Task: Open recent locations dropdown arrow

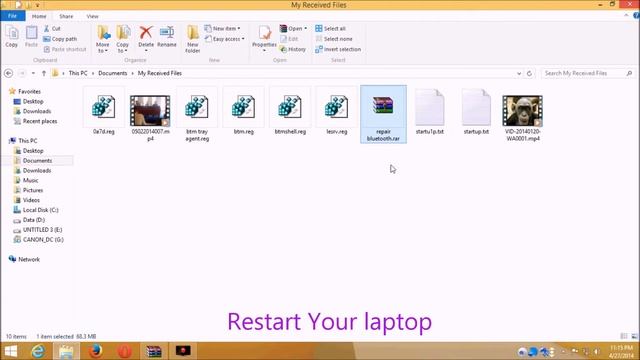Action: tap(33, 73)
